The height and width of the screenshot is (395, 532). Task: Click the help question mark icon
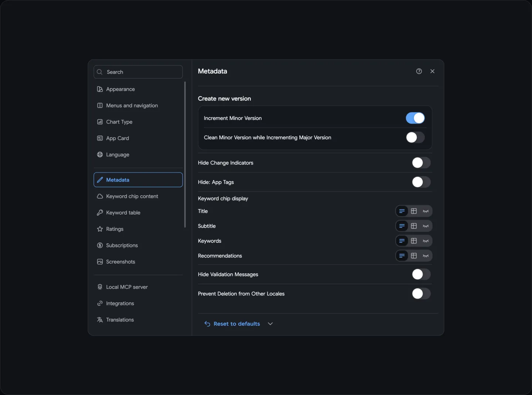pos(419,71)
